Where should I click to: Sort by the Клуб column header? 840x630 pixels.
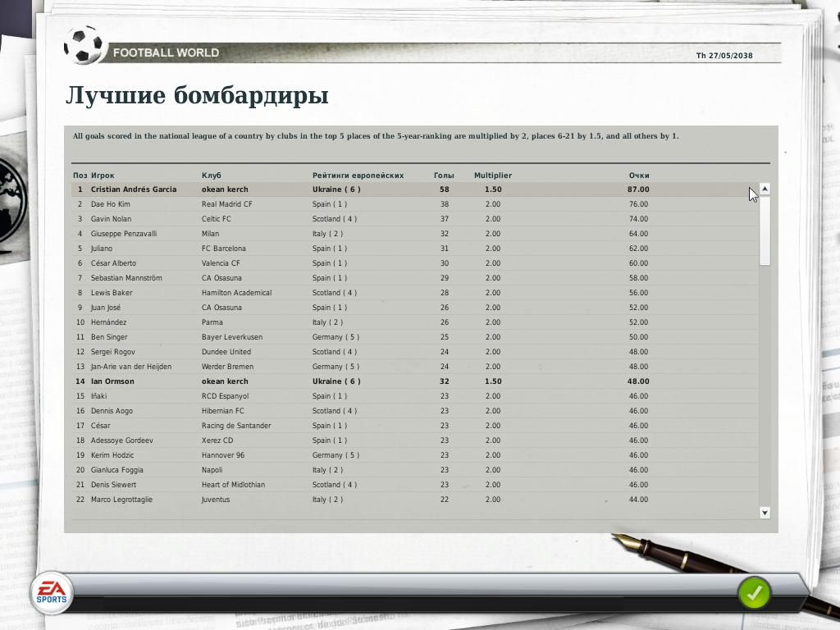212,176
